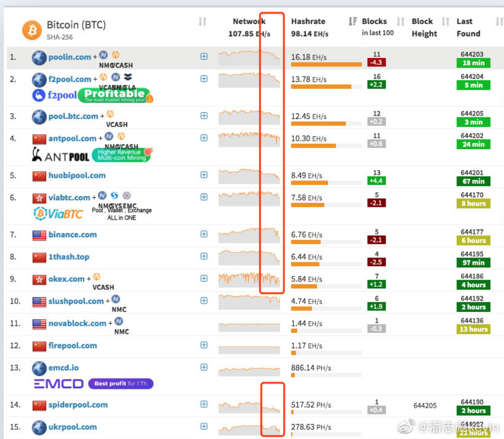Sort pools using the icon beside Bitcoin (BTC)

[202, 22]
